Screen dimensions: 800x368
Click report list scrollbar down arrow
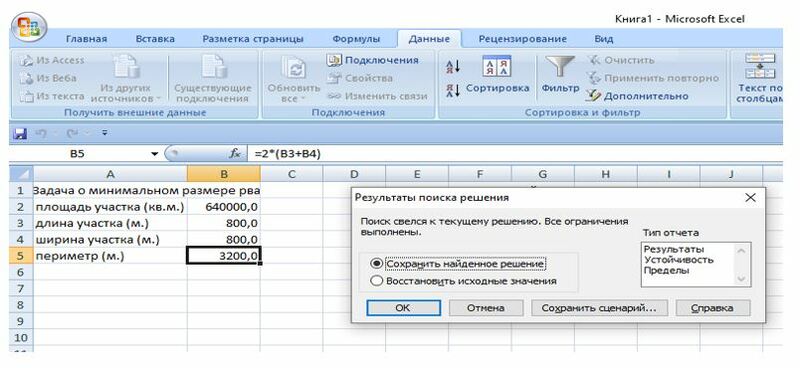coord(741,279)
